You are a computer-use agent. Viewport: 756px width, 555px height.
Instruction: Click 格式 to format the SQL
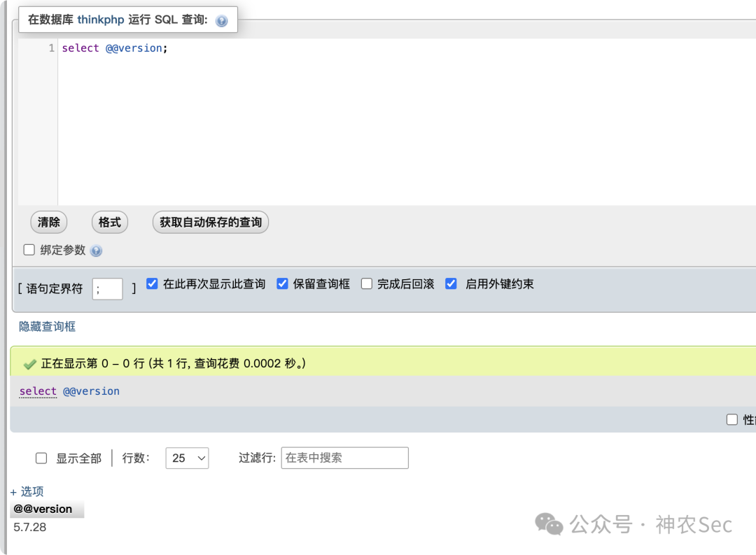[x=109, y=222]
